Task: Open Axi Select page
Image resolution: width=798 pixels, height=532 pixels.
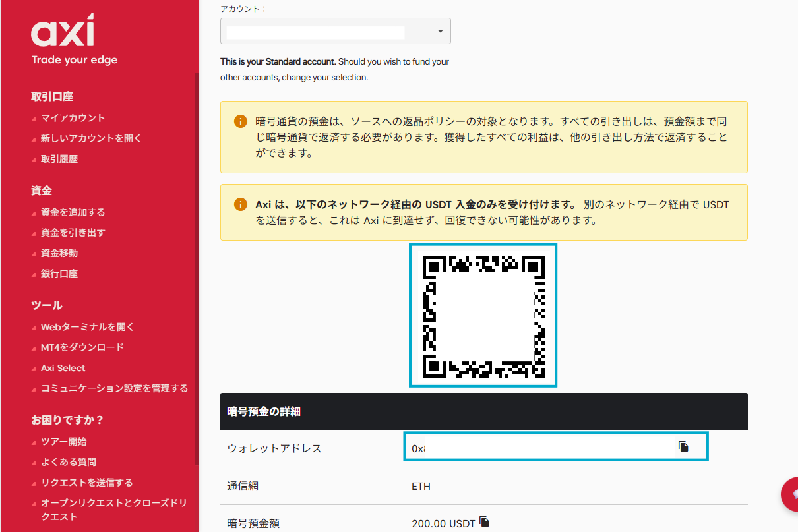Action: pyautogui.click(x=63, y=368)
